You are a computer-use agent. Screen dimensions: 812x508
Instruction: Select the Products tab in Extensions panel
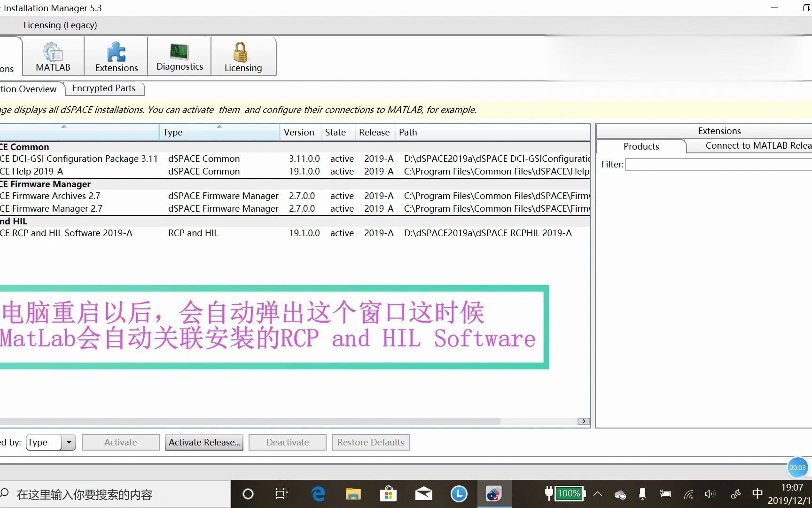[x=641, y=146]
